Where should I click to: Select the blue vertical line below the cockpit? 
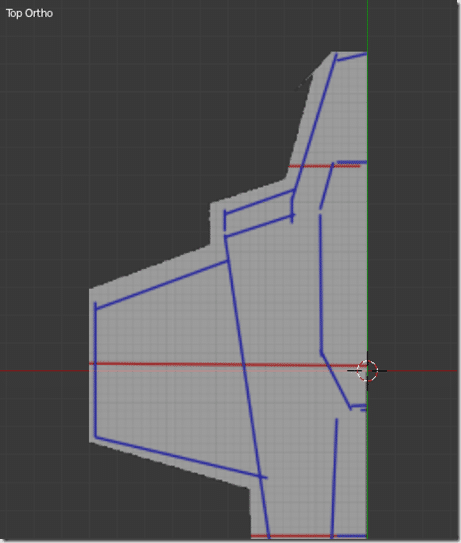335,478
